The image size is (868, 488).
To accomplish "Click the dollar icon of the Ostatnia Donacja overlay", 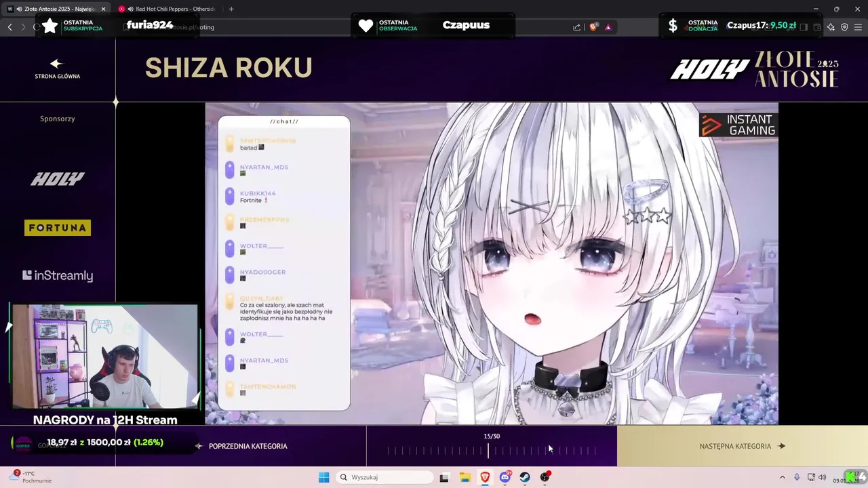I will coord(673,26).
